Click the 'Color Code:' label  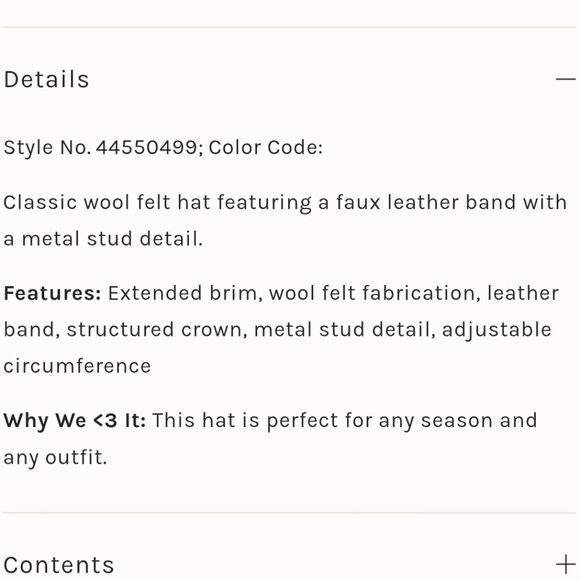point(266,147)
